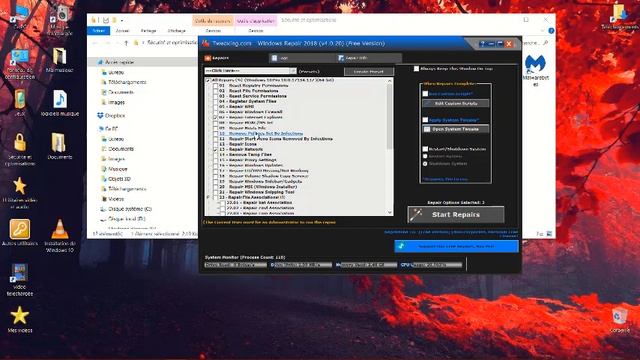Open Explorer quick access toolbar dropdown
Image resolution: width=640 pixels, height=360 pixels.
(122, 20)
